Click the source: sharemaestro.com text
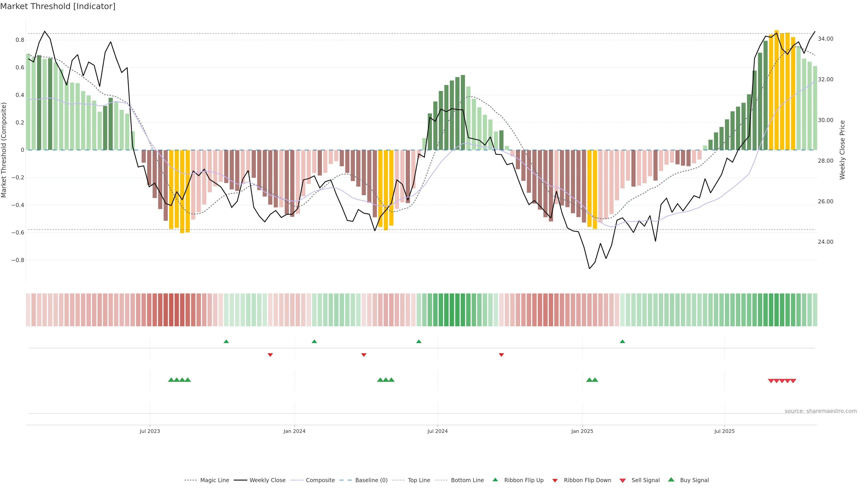Viewport: 868px width, 488px height. click(x=821, y=411)
